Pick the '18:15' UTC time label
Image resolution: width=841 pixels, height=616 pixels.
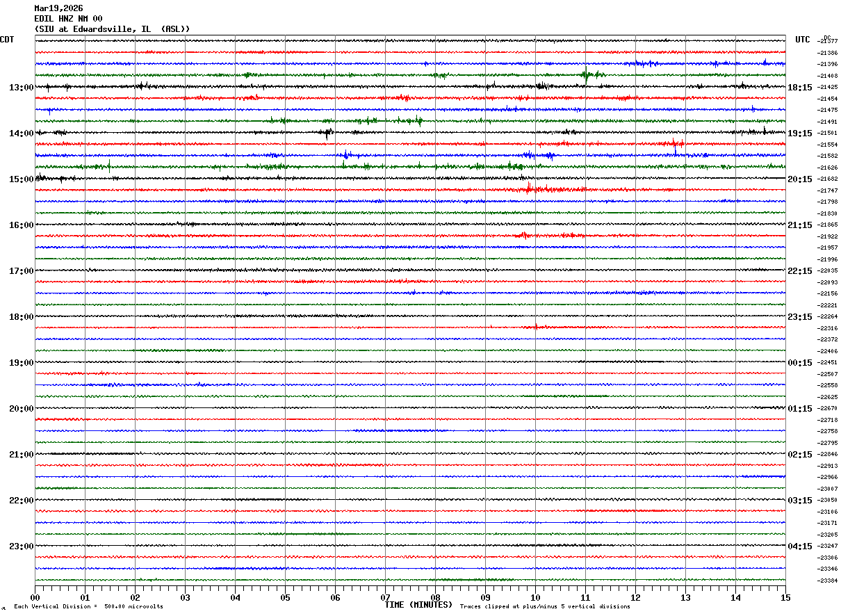pos(800,88)
